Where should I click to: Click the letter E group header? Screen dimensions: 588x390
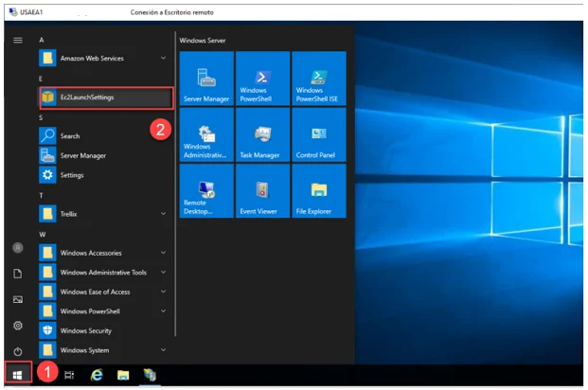pyautogui.click(x=41, y=79)
